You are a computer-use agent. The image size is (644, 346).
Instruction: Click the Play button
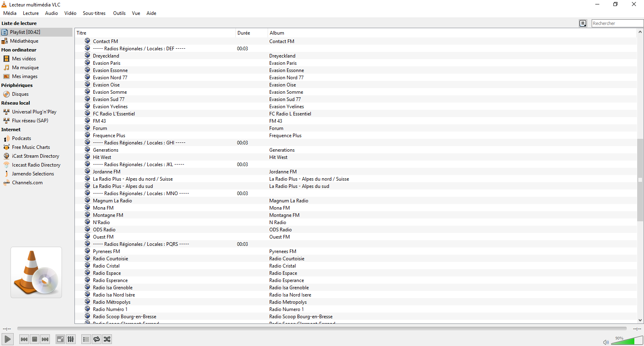coord(7,339)
